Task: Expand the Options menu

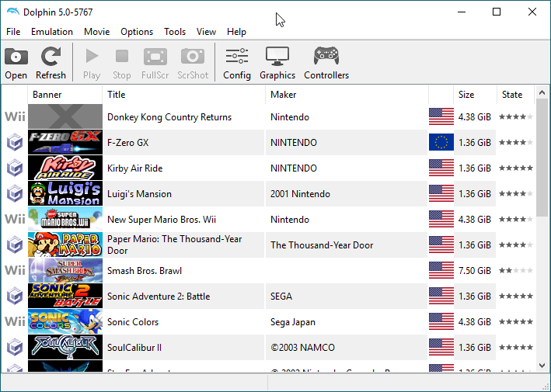Action: pyautogui.click(x=137, y=32)
